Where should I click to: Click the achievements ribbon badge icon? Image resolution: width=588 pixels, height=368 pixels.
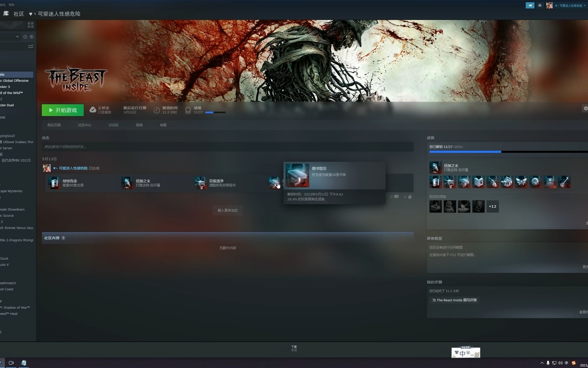click(x=188, y=110)
